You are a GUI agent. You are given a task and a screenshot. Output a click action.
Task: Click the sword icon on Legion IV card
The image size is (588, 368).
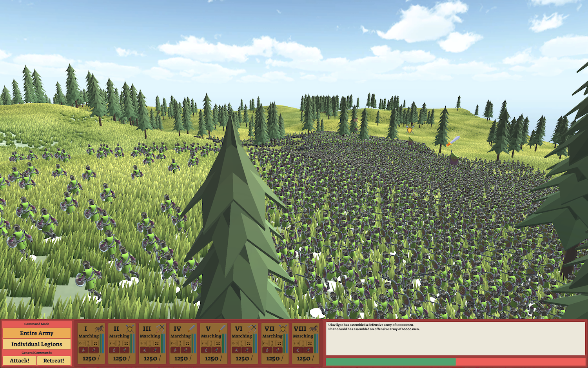[x=191, y=328]
